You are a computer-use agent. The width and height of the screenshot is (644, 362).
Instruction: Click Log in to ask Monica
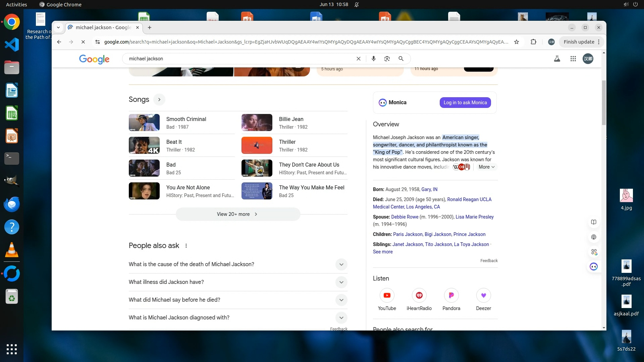click(x=465, y=103)
